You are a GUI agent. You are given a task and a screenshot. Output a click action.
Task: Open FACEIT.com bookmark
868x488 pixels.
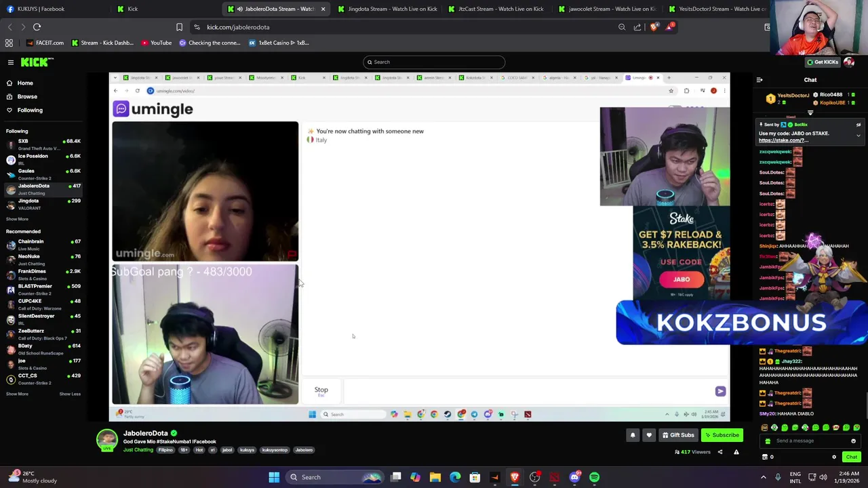click(x=45, y=43)
